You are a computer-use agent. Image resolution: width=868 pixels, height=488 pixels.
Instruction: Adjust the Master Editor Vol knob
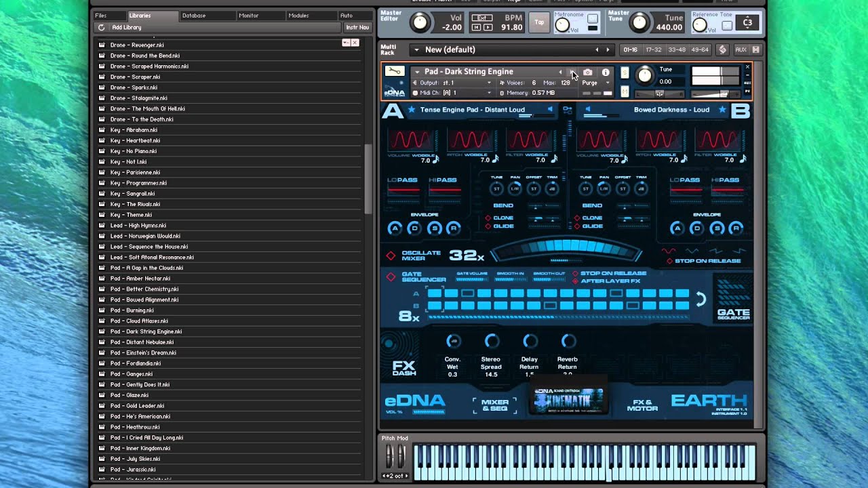pyautogui.click(x=420, y=23)
